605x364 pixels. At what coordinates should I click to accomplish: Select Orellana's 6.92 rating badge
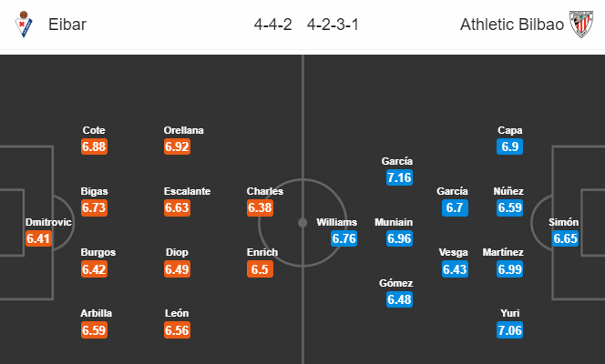pos(177,147)
